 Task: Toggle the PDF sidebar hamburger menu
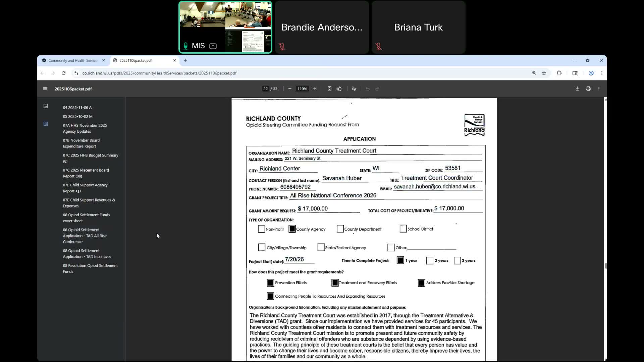pyautogui.click(x=45, y=89)
